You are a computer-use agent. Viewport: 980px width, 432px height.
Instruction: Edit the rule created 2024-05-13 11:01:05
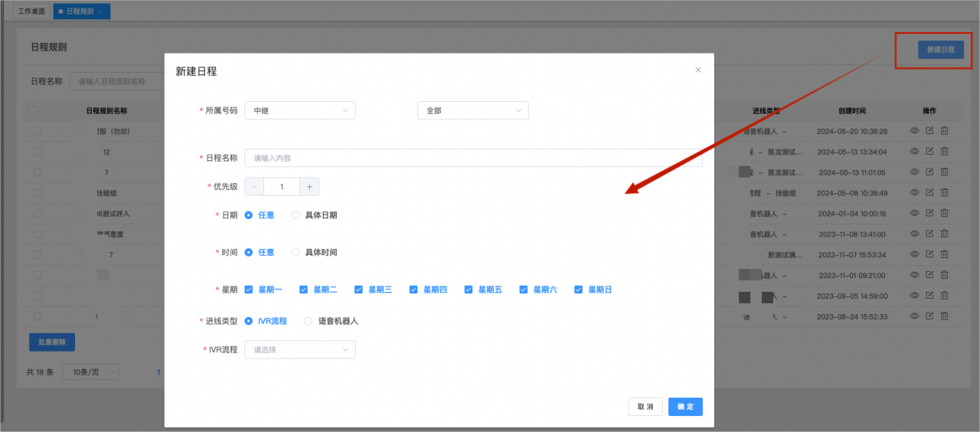point(929,172)
